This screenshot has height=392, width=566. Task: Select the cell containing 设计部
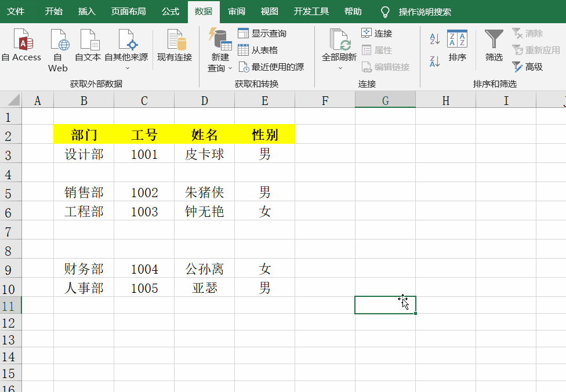[x=84, y=154]
